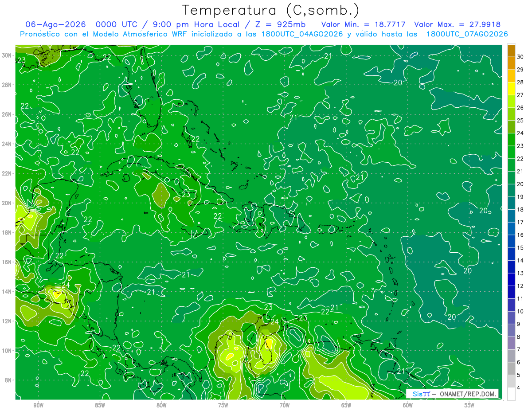The height and width of the screenshot is (411, 532).
Task: Click the "Temperatura (C,somb.)" chart title
Action: click(x=271, y=10)
